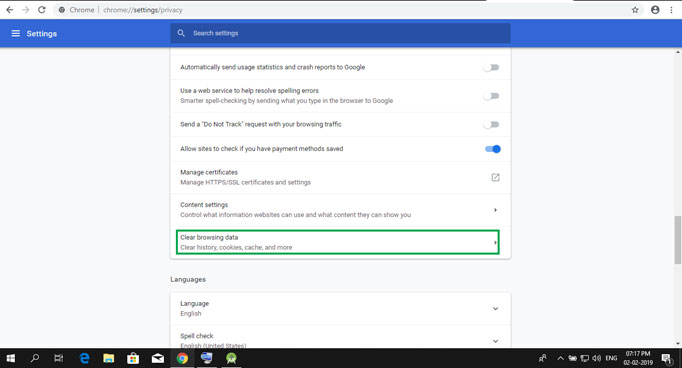682x368 pixels.
Task: Open File Explorer from the taskbar
Action: pyautogui.click(x=109, y=358)
